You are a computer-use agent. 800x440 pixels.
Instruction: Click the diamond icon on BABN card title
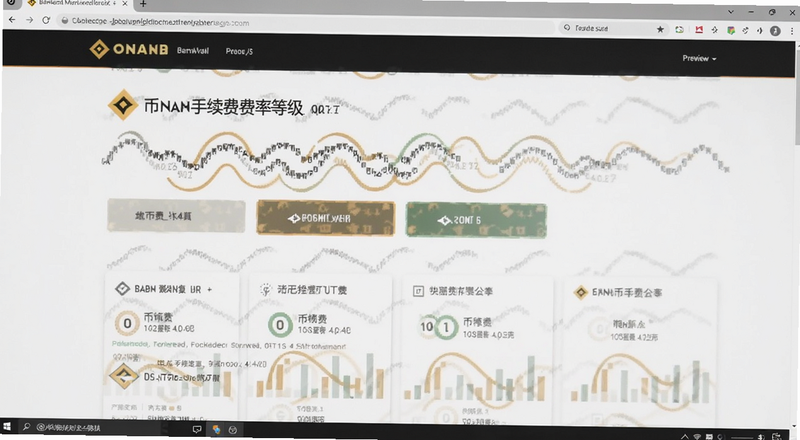click(x=122, y=288)
